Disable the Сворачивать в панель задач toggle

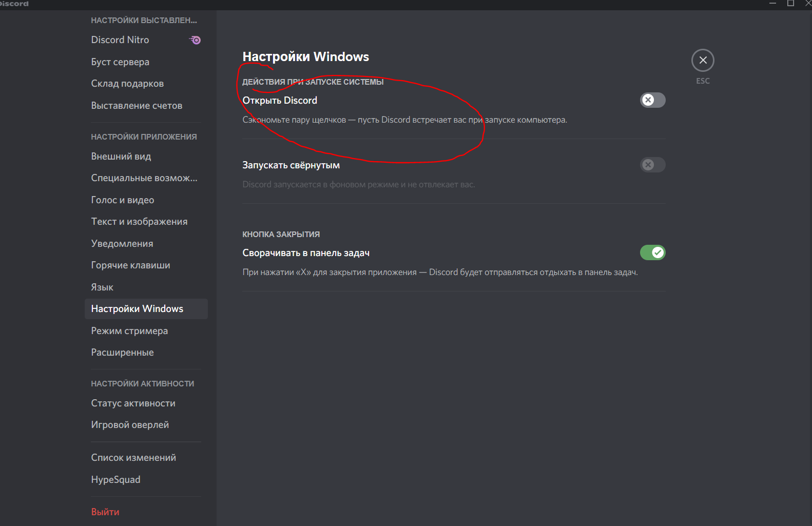[652, 252]
